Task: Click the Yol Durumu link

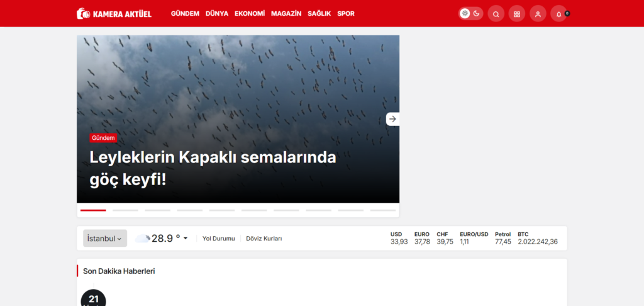Action: (x=218, y=239)
